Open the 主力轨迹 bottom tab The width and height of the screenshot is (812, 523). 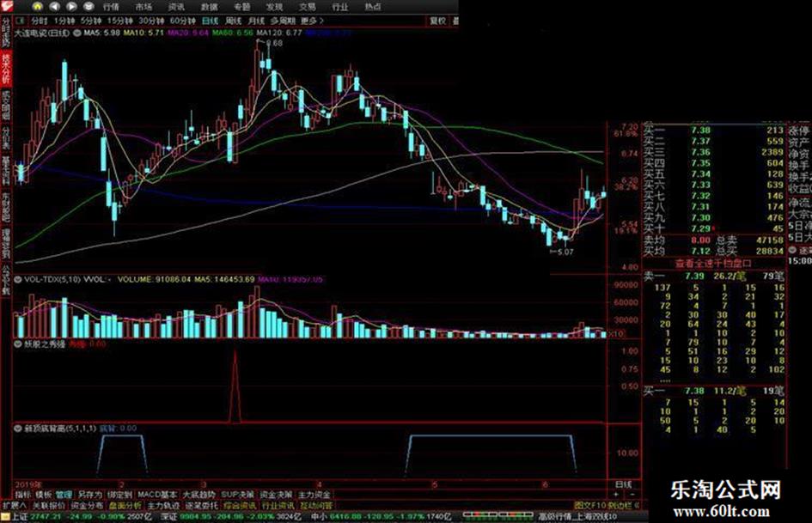pos(163,505)
